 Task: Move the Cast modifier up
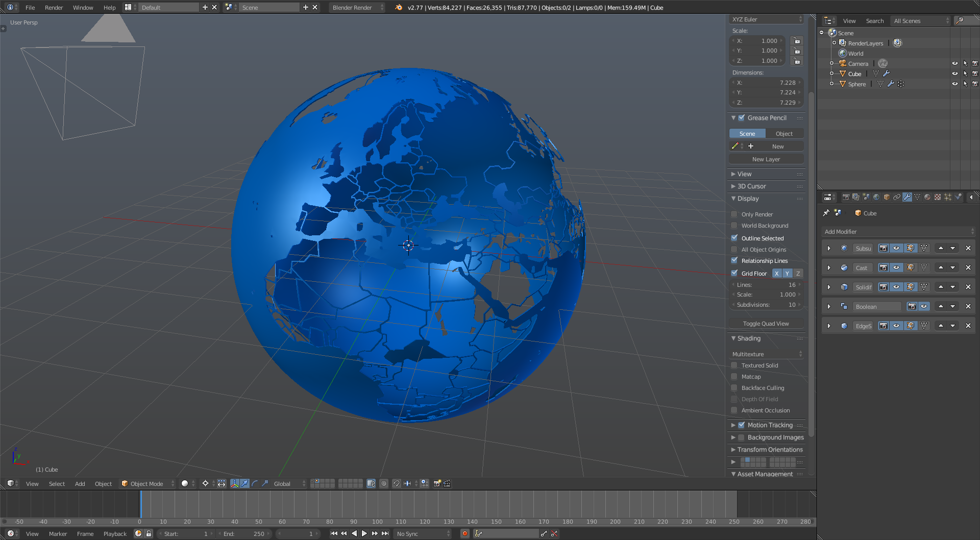point(941,267)
